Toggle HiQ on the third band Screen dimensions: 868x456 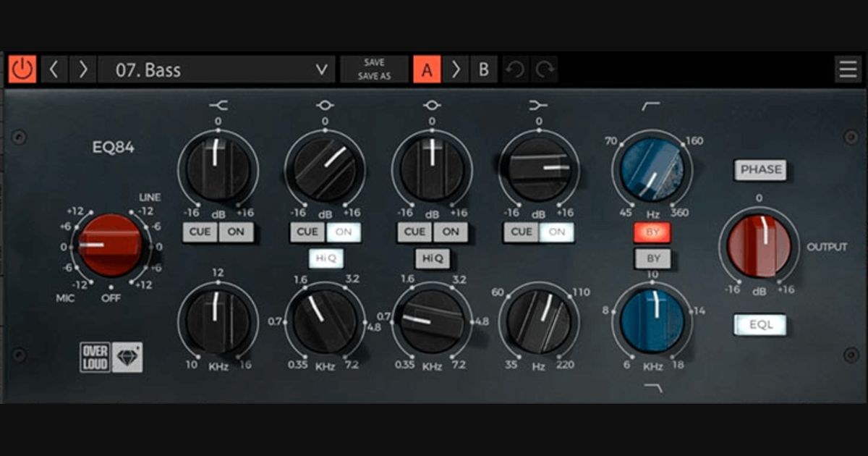[431, 258]
